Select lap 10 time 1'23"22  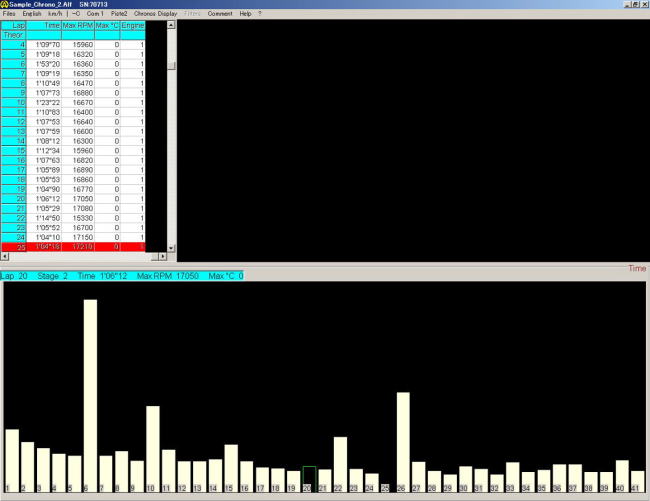pos(44,103)
